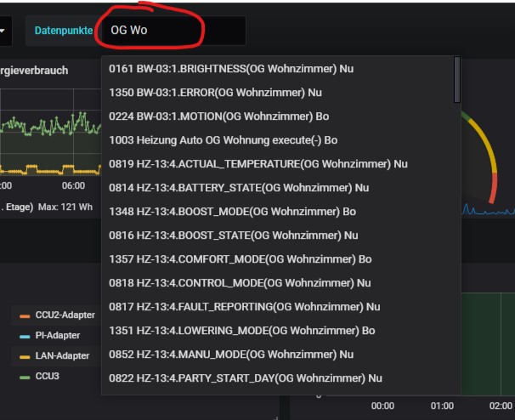Click the Datenpunkte search field with 'OG Wo'
This screenshot has width=515, height=420.
point(174,31)
